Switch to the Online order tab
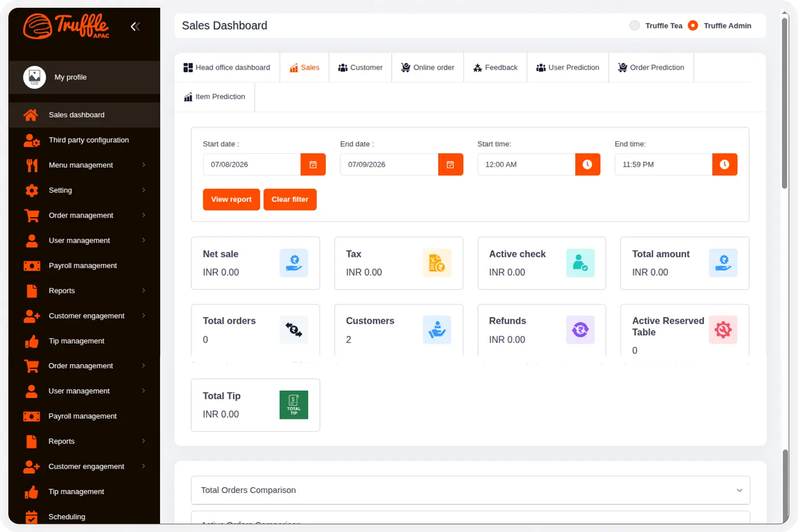The height and width of the screenshot is (532, 798). pyautogui.click(x=428, y=68)
